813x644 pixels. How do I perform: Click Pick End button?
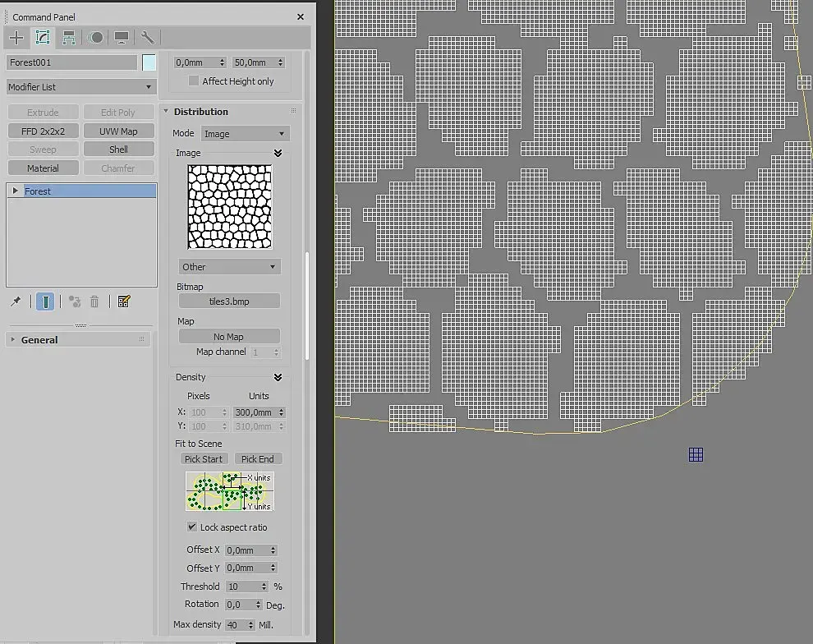(x=258, y=459)
